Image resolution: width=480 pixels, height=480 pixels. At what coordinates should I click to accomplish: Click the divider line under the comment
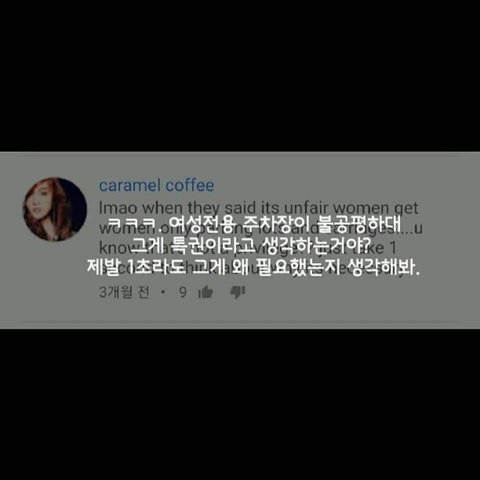240,322
